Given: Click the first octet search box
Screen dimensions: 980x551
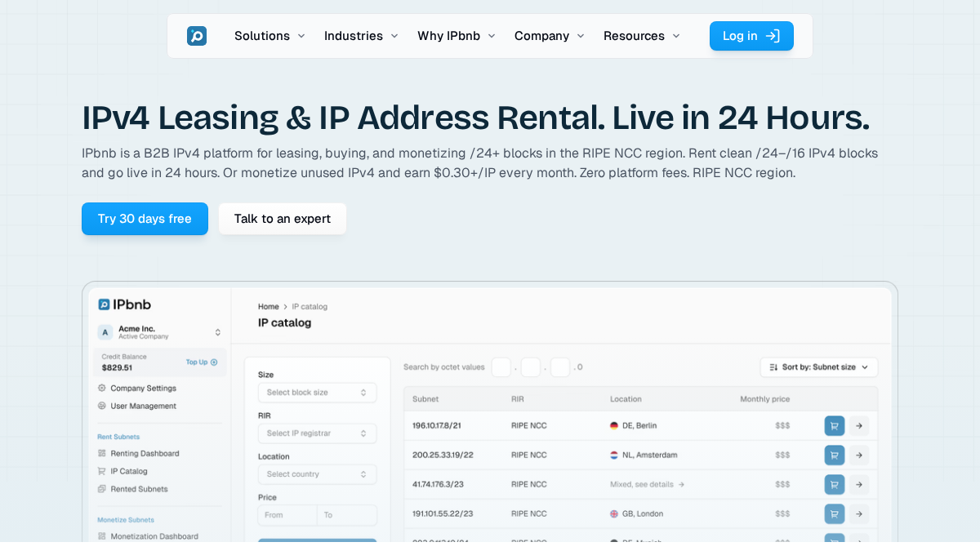Looking at the screenshot, I should pyautogui.click(x=501, y=367).
